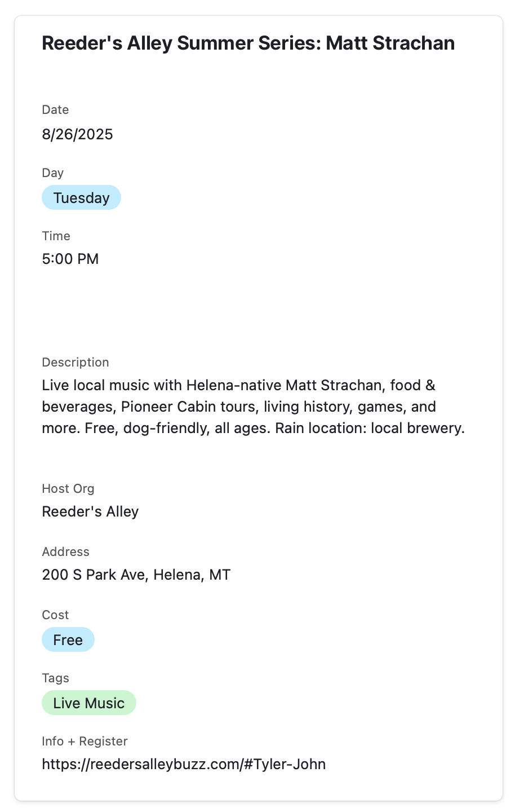Click the Date field label

55,110
